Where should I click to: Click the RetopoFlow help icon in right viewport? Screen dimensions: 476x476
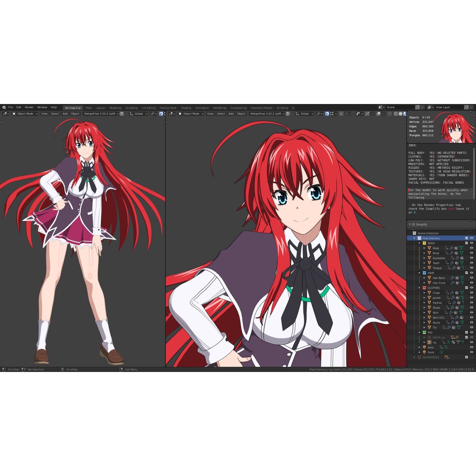click(x=288, y=114)
